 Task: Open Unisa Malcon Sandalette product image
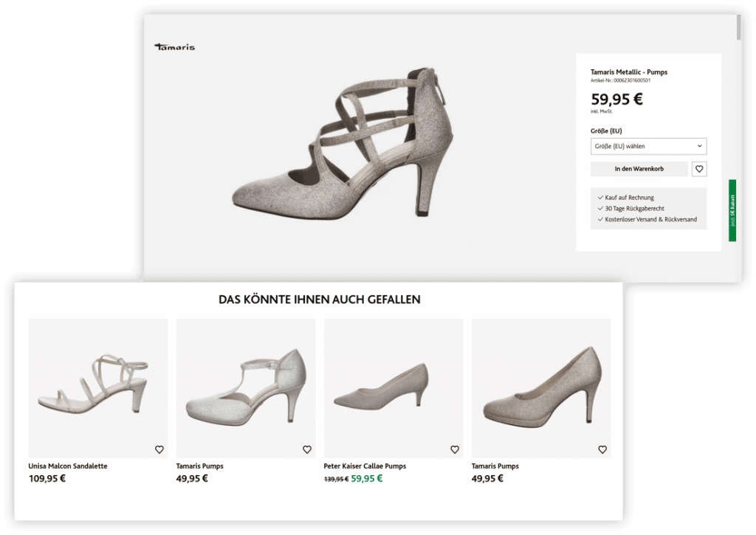point(97,387)
